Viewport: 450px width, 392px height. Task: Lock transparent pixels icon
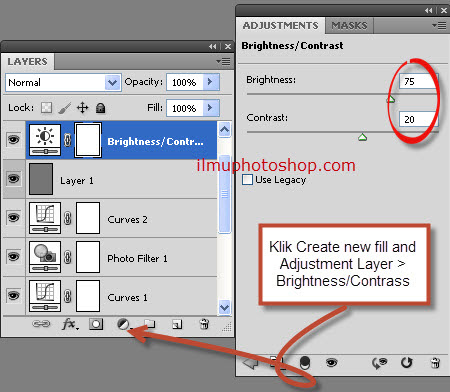[46, 107]
